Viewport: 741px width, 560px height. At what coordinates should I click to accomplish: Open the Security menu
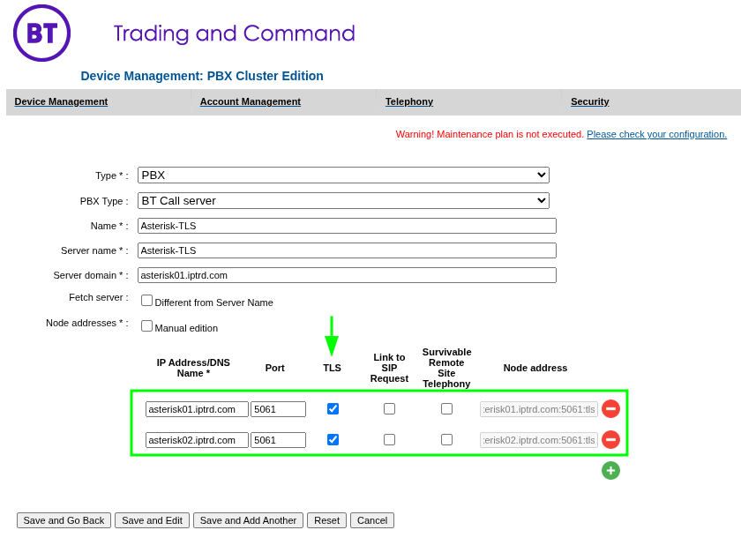(x=590, y=101)
